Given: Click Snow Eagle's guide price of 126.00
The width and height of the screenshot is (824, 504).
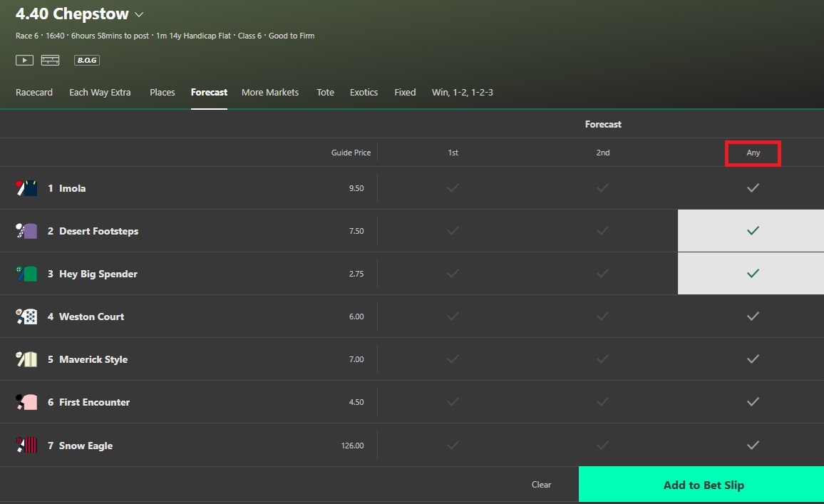Looking at the screenshot, I should coord(352,445).
